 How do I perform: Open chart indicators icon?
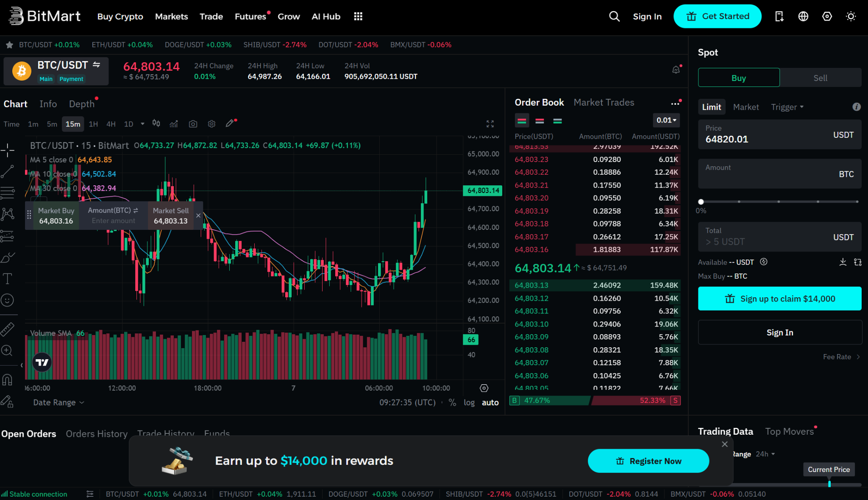point(174,124)
